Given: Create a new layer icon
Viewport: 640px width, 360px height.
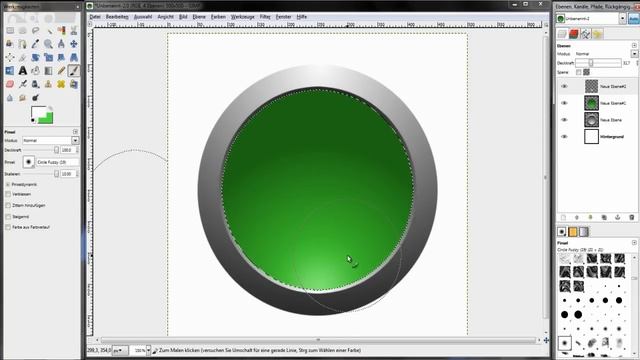Looking at the screenshot, I should click(x=563, y=218).
